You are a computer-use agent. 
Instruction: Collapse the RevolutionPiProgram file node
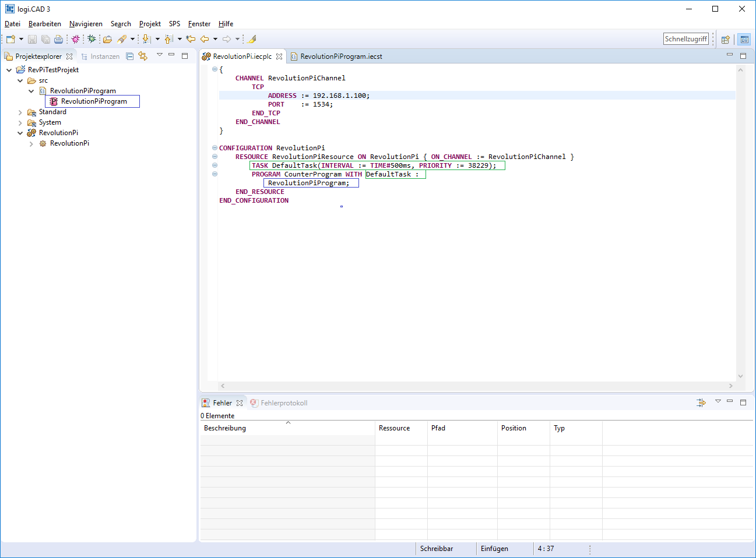tap(31, 91)
